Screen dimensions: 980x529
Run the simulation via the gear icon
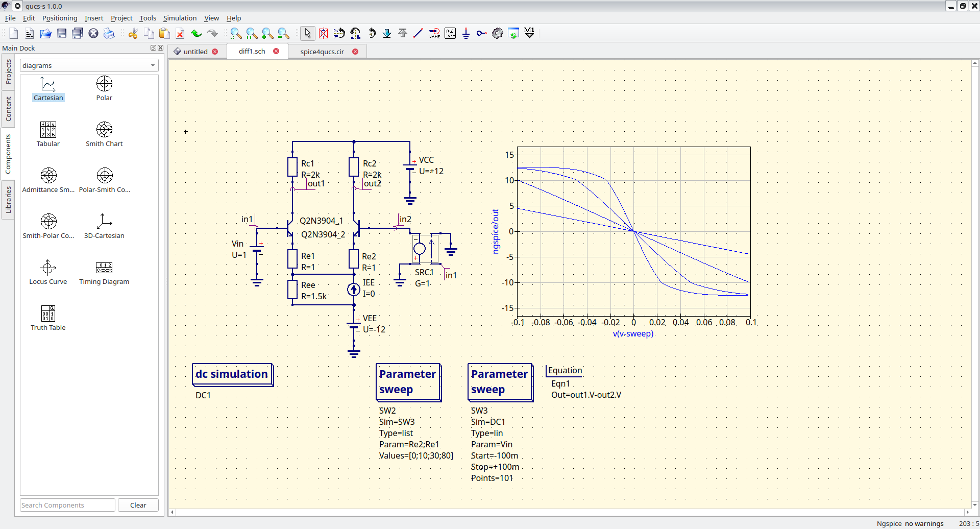[498, 33]
